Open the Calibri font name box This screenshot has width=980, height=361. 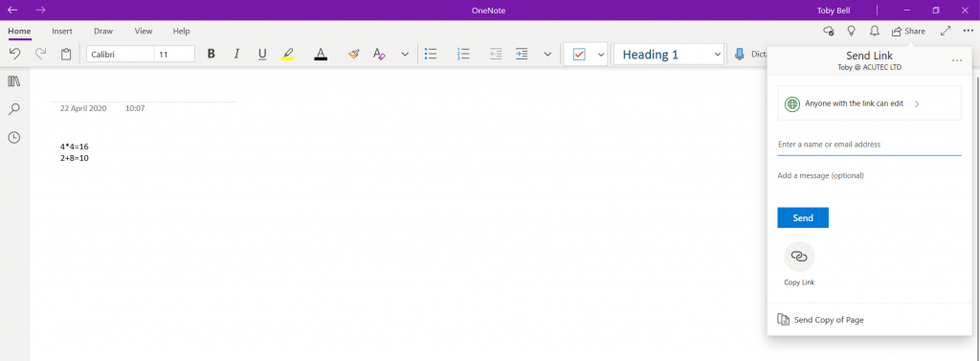click(120, 55)
